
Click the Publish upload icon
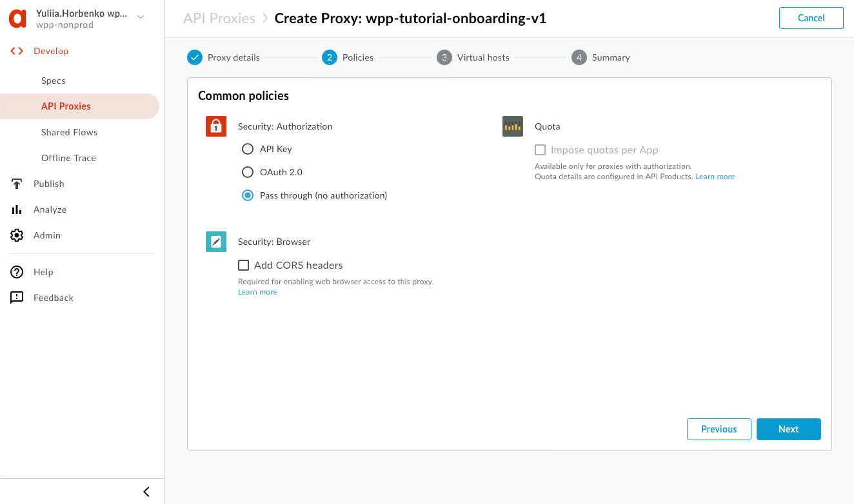click(17, 184)
